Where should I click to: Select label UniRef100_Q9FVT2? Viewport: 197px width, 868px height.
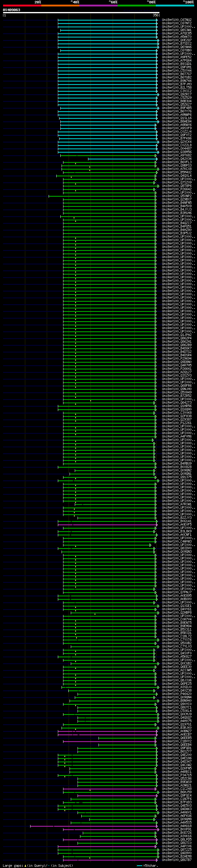click(176, 135)
